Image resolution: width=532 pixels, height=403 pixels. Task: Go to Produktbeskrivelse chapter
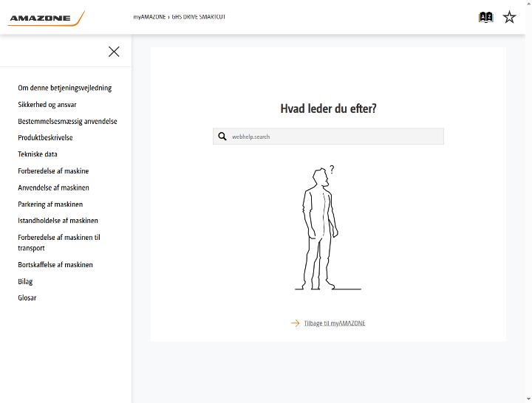(46, 137)
